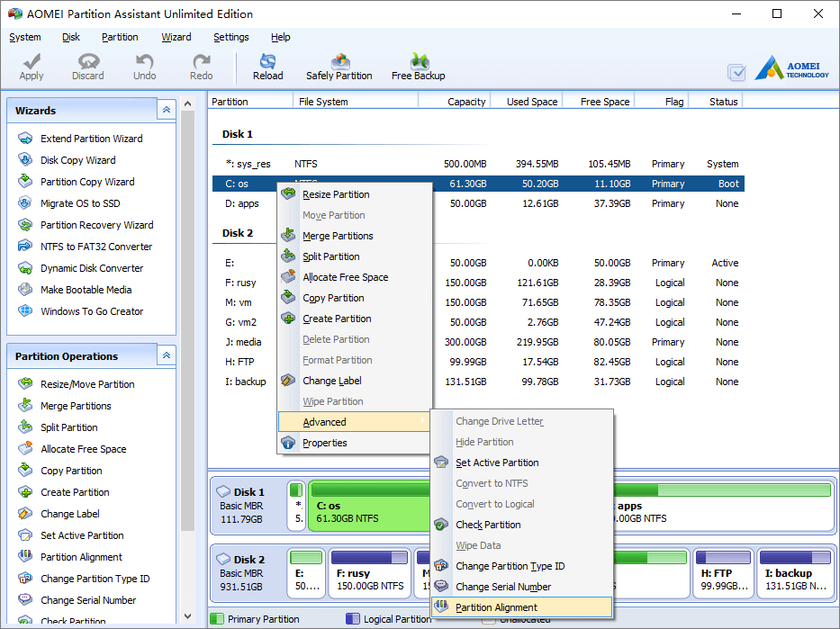Open the Partition menu

coord(120,37)
